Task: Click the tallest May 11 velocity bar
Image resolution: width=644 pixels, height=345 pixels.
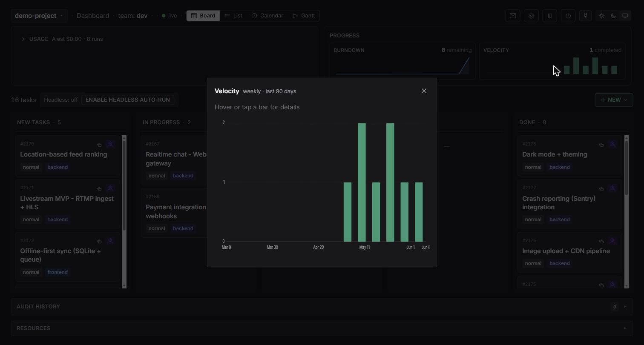Action: tap(362, 182)
